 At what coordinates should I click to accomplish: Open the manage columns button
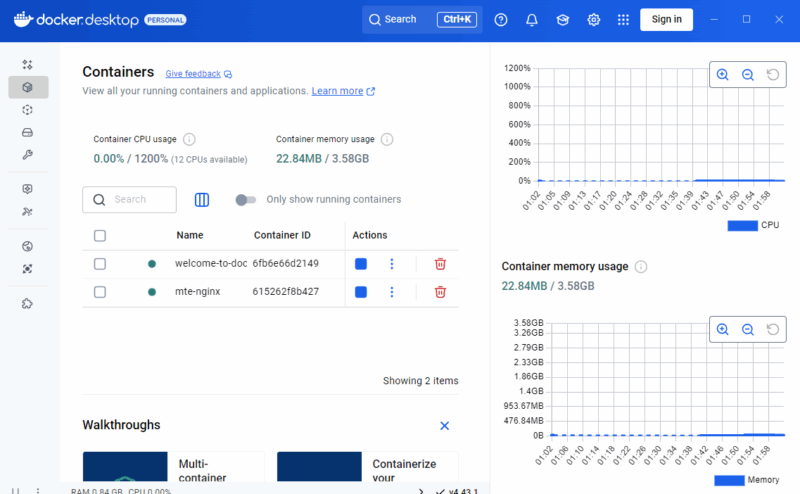[202, 200]
